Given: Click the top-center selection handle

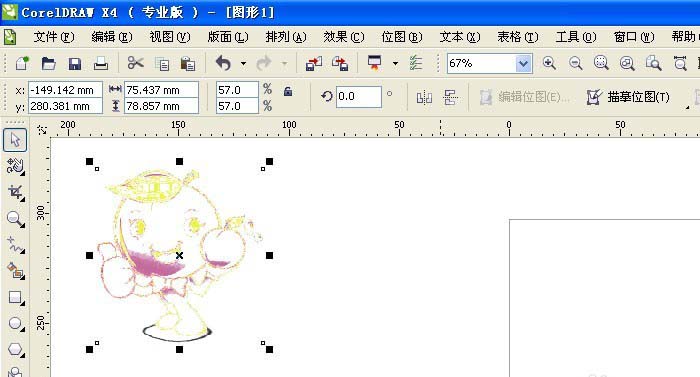Looking at the screenshot, I should [179, 161].
